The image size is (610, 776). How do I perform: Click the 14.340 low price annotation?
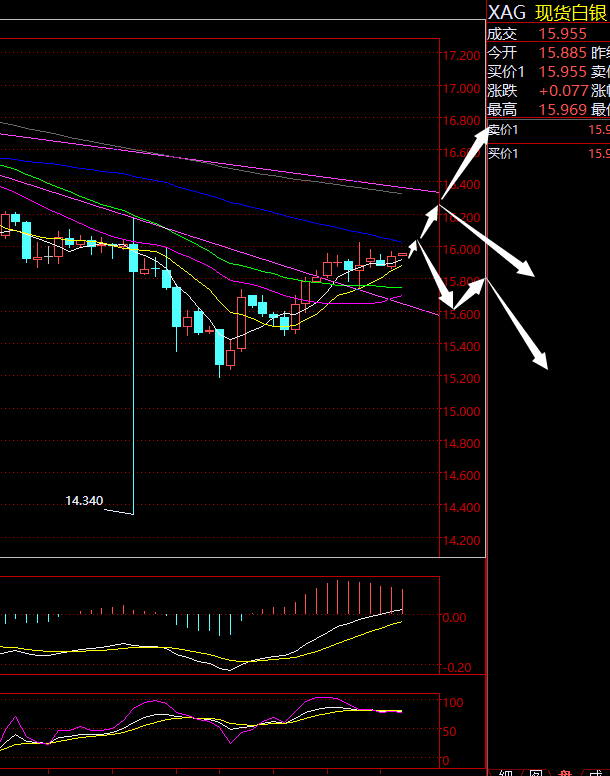pos(84,500)
